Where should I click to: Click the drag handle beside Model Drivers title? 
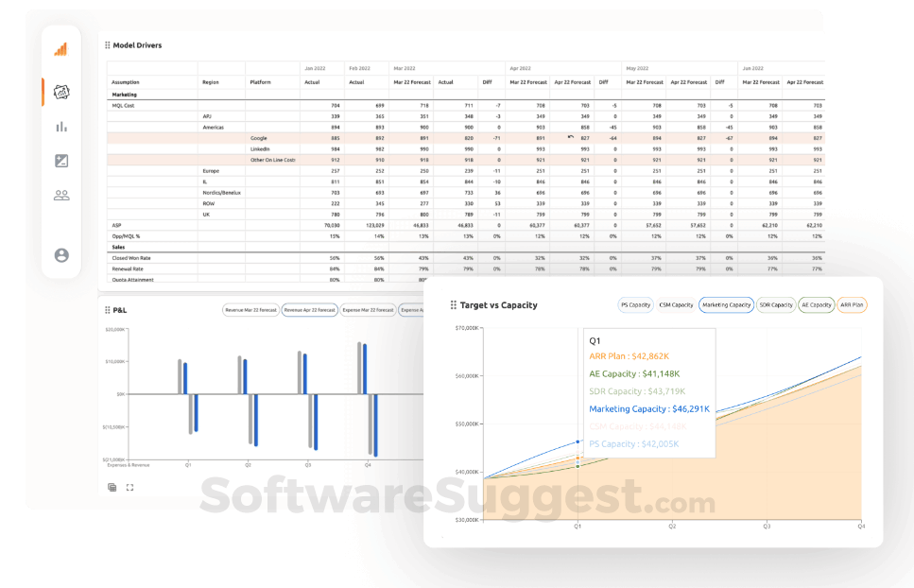pyautogui.click(x=106, y=44)
